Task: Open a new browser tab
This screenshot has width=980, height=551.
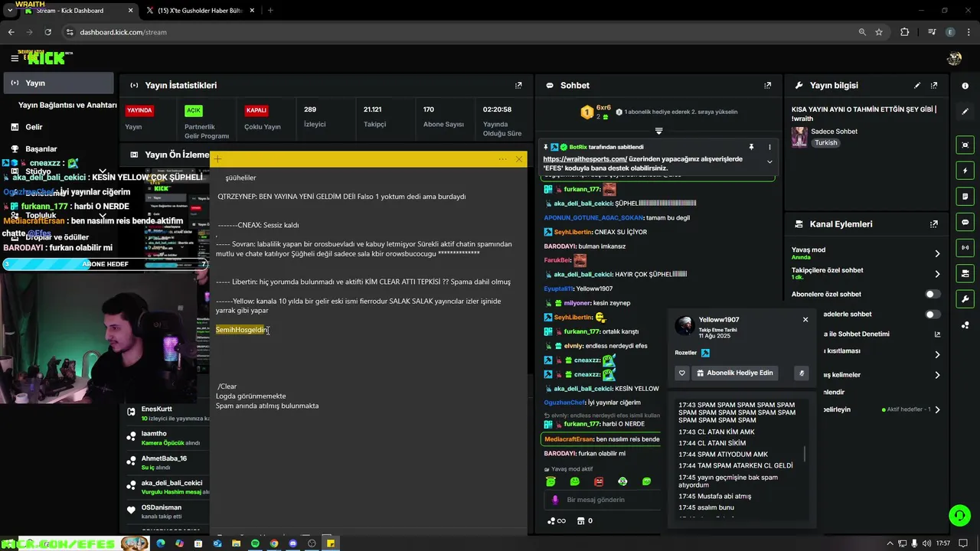Action: pos(270,11)
